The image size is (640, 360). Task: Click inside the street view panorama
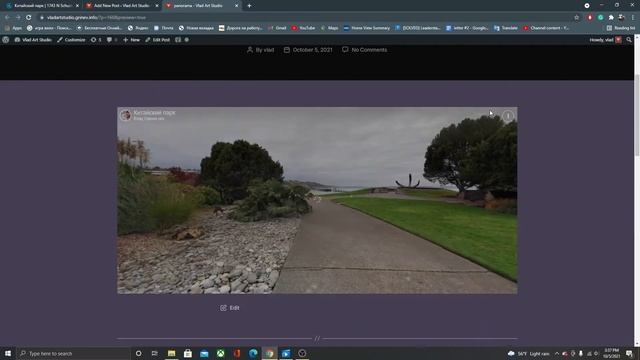click(317, 200)
